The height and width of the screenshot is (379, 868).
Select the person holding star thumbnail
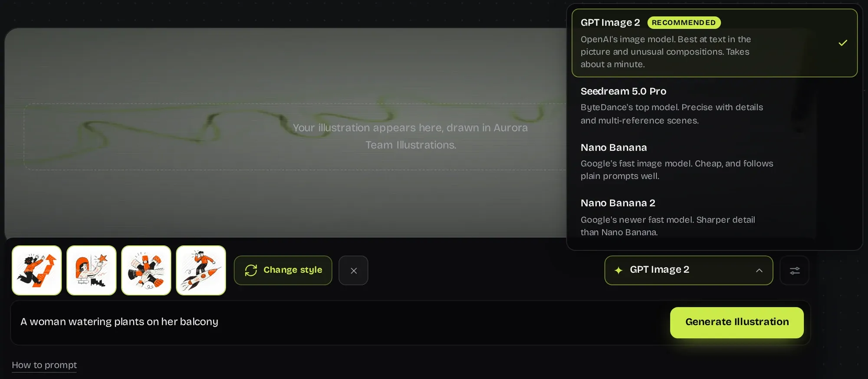92,271
